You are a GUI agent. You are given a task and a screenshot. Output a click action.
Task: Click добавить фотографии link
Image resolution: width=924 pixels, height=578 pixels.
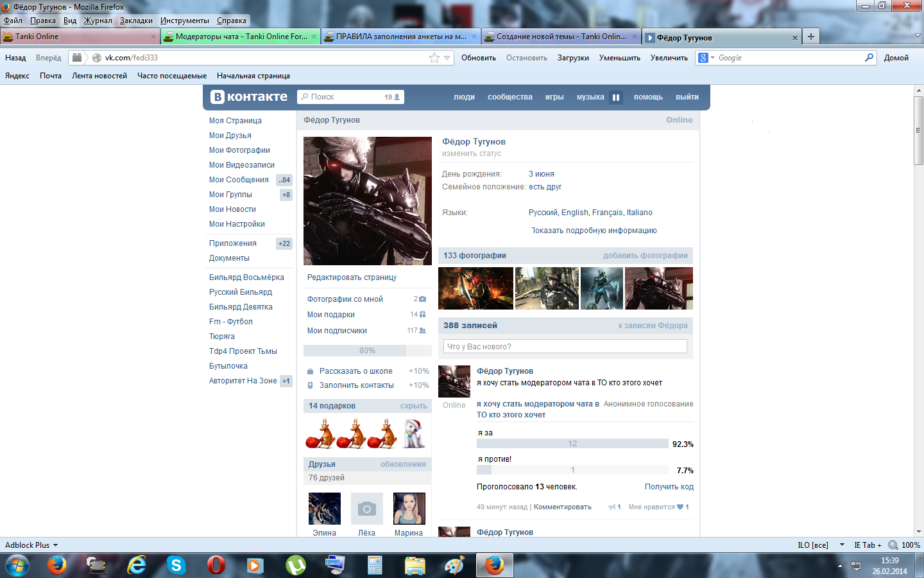click(646, 256)
